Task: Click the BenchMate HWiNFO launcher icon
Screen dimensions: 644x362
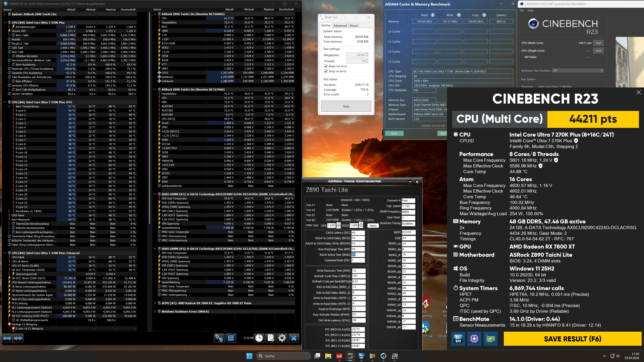Action: coord(458,339)
